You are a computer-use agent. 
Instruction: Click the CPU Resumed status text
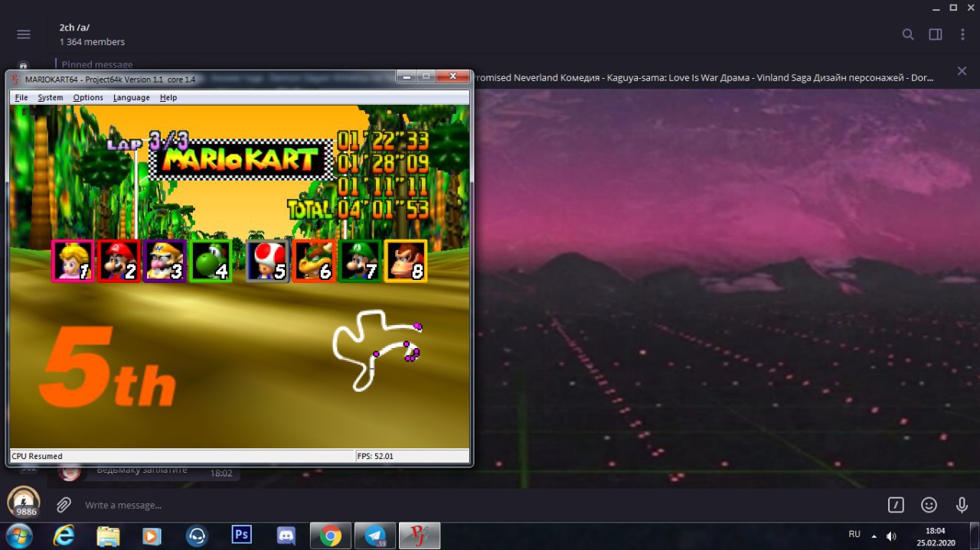tap(37, 456)
